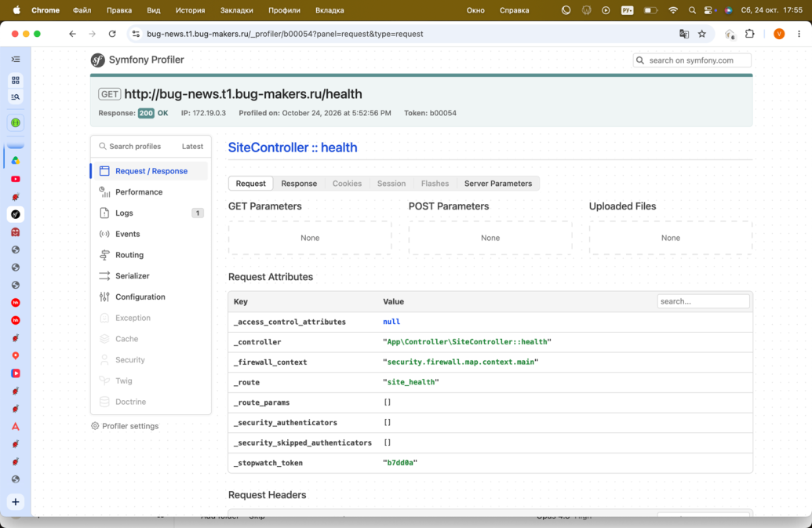Open the tab search icon in sidebar
This screenshot has height=528, width=812.
[16, 96]
